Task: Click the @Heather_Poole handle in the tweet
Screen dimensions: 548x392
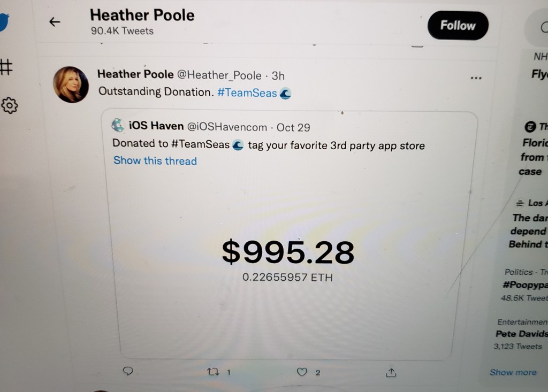Action: coord(219,75)
